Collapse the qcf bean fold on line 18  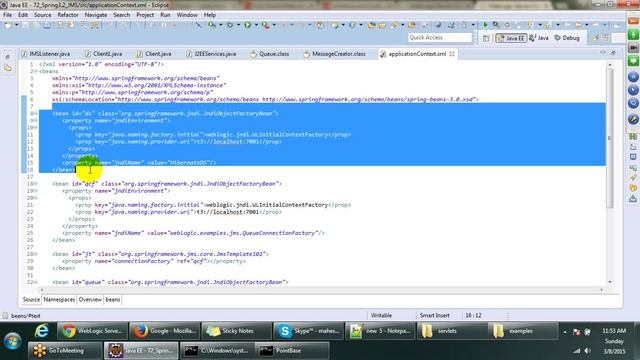click(x=36, y=184)
